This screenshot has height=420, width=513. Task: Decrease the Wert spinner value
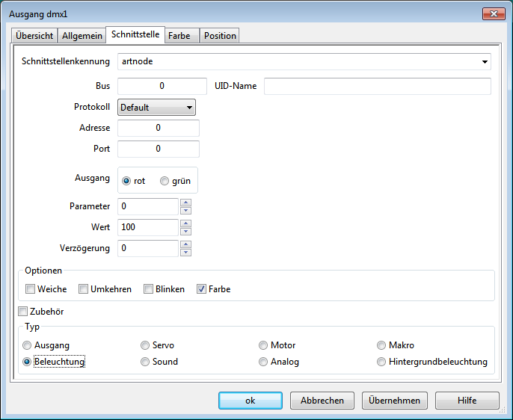pos(185,231)
